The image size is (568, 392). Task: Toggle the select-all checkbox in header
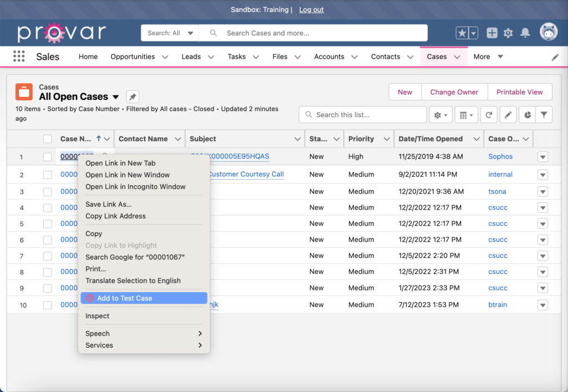point(47,139)
